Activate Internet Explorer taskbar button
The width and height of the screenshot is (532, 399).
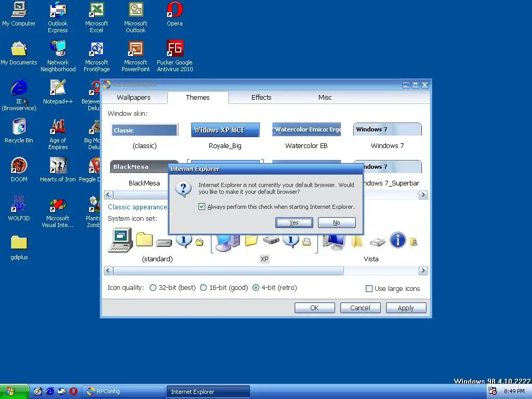click(x=208, y=392)
